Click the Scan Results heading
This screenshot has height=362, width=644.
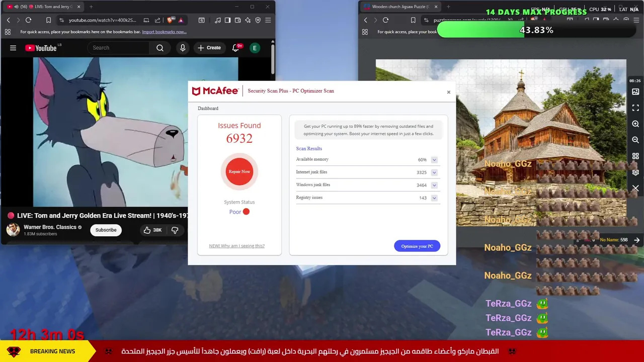point(309,149)
